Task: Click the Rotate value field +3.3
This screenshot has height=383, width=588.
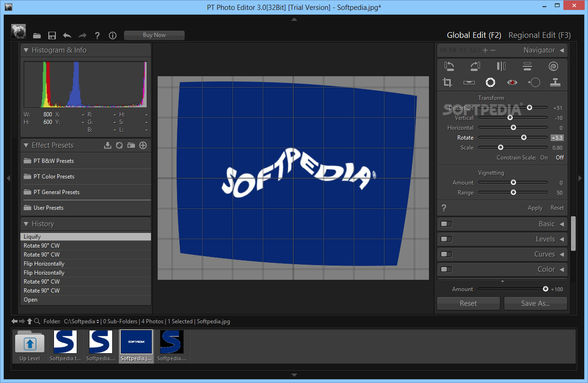Action: pos(557,138)
